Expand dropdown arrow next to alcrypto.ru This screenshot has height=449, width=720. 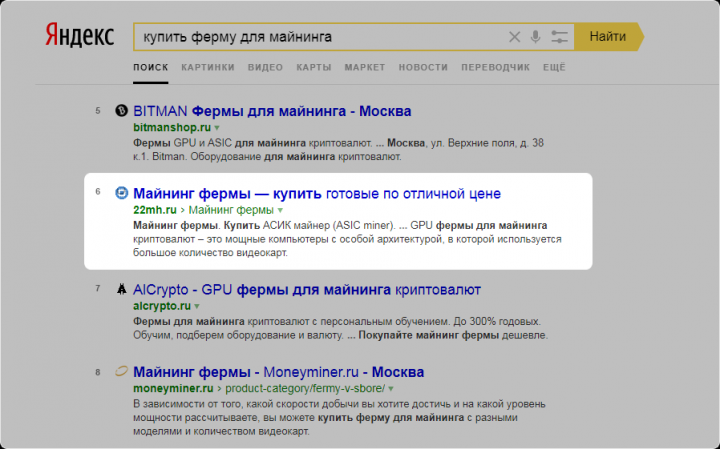coord(197,307)
